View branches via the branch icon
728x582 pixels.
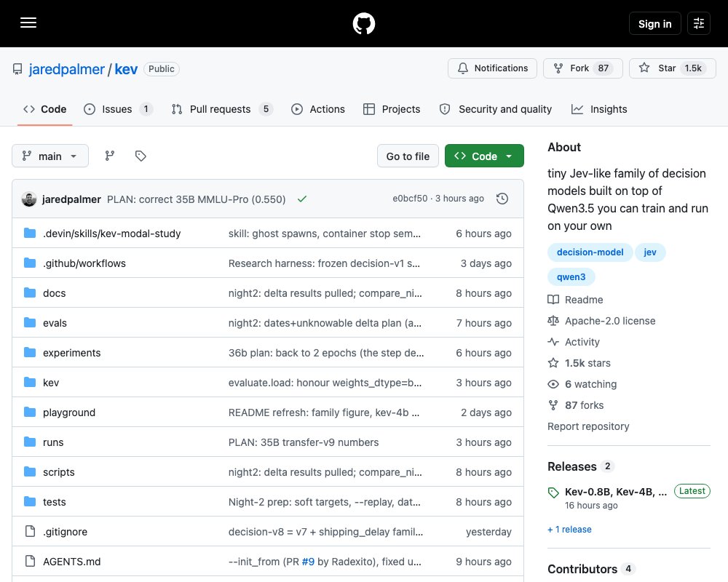[x=110, y=156]
